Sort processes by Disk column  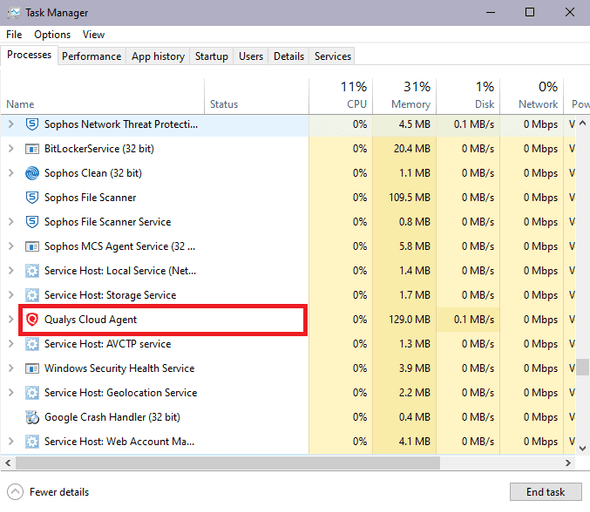click(468, 96)
